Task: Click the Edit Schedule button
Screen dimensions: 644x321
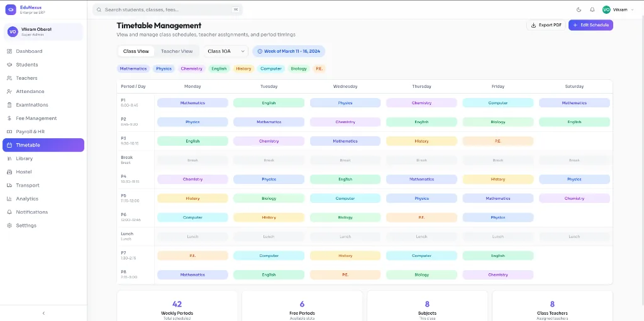Action: coord(591,25)
